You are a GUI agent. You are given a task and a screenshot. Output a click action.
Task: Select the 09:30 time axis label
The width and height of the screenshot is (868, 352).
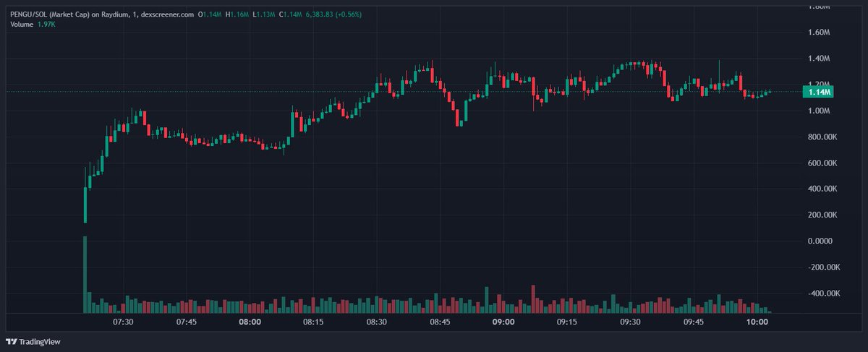[x=630, y=322]
